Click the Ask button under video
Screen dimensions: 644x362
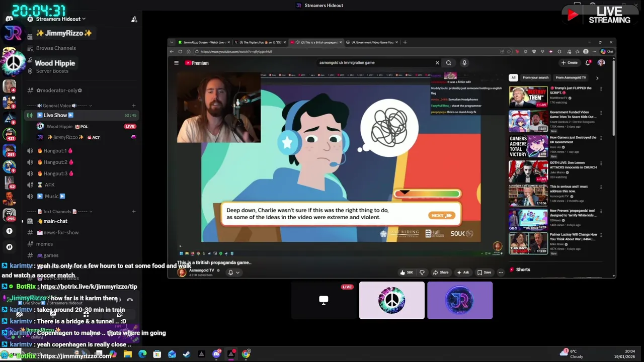(x=463, y=273)
